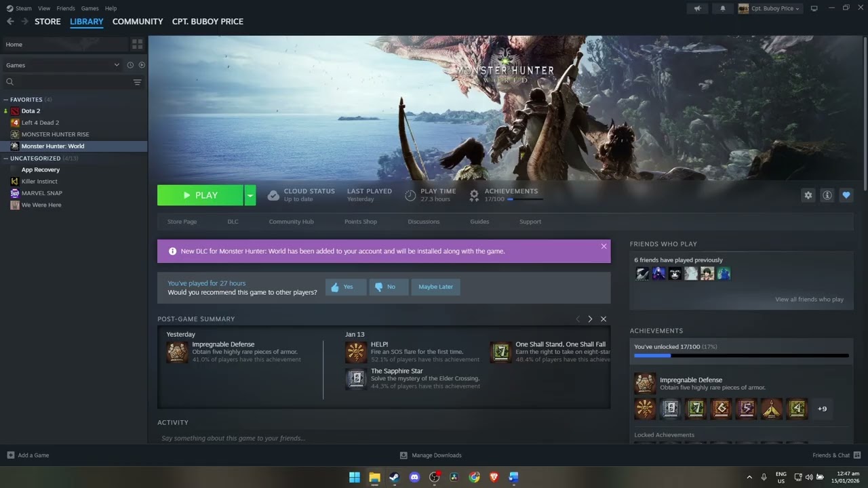Open the notifications bell icon
This screenshot has height=488, width=868.
(722, 8)
